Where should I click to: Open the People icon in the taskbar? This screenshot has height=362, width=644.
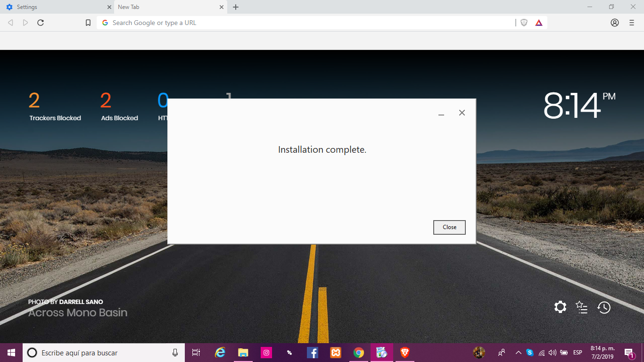coord(502,353)
